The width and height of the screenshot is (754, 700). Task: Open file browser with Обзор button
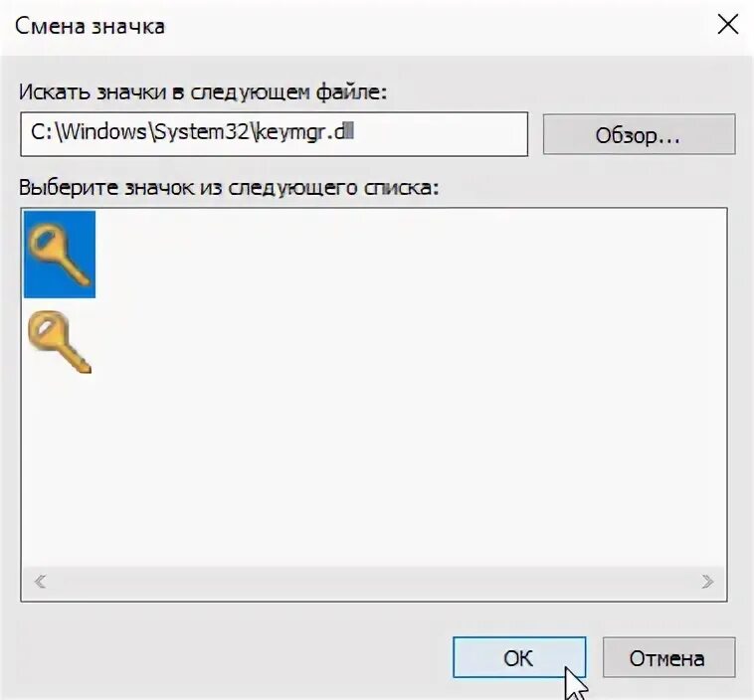point(639,134)
